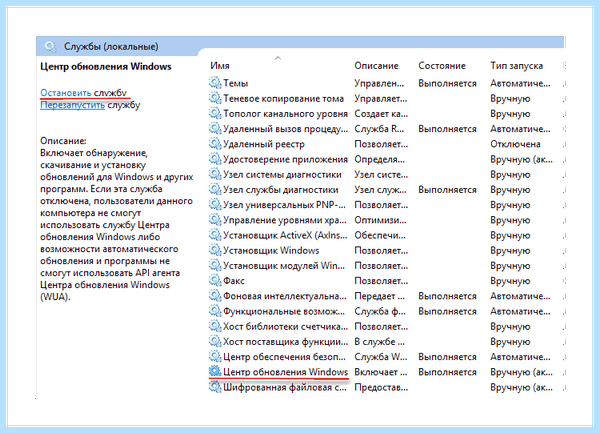This screenshot has width=600, height=433.
Task: Click Отключена startup type of Удаленный реестр
Action: pos(515,144)
